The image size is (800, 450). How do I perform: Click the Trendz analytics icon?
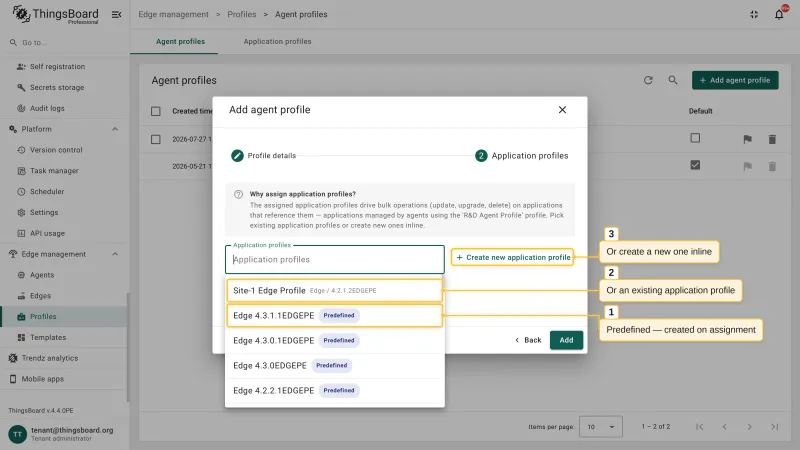tap(13, 358)
